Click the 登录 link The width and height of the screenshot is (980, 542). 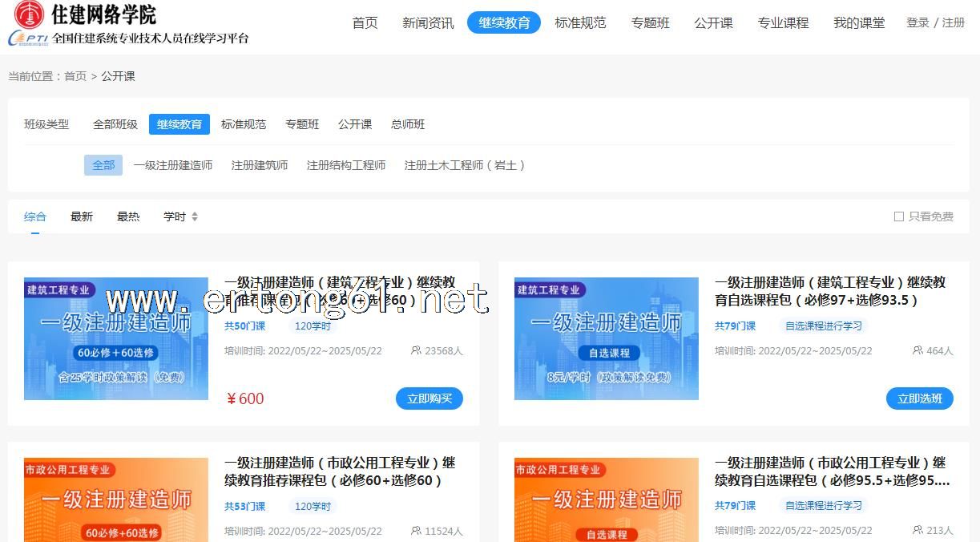click(917, 22)
